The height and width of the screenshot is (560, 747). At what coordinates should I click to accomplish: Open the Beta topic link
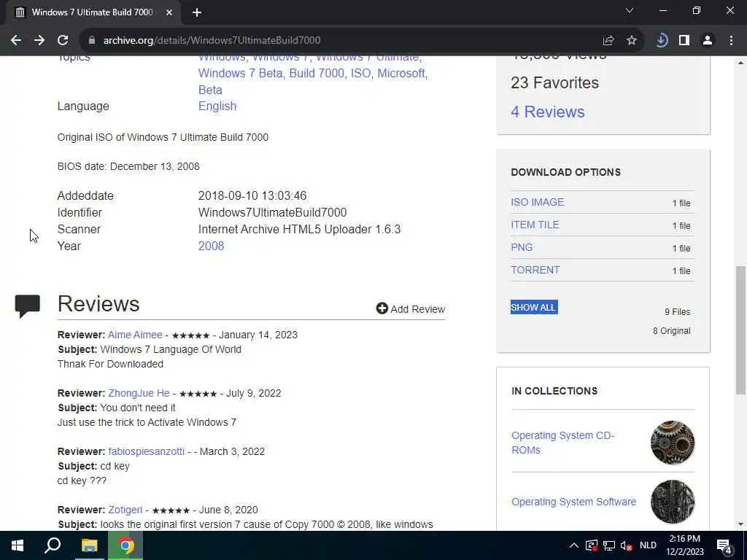(x=210, y=90)
